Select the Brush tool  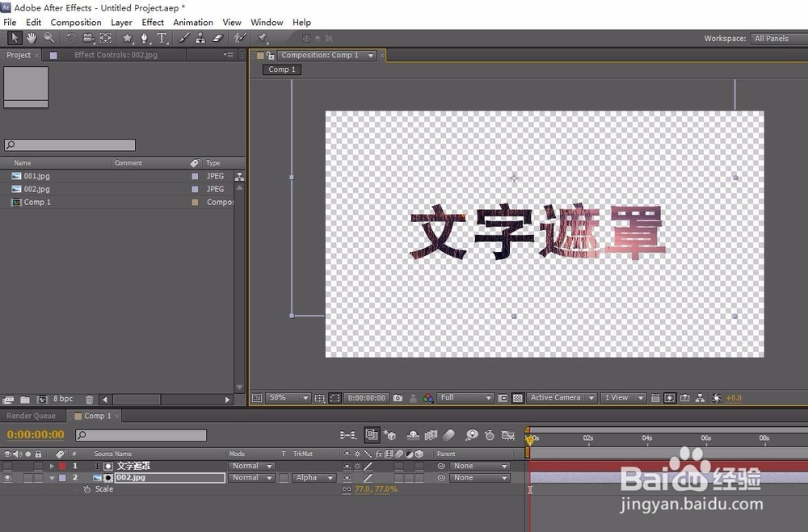coord(184,38)
